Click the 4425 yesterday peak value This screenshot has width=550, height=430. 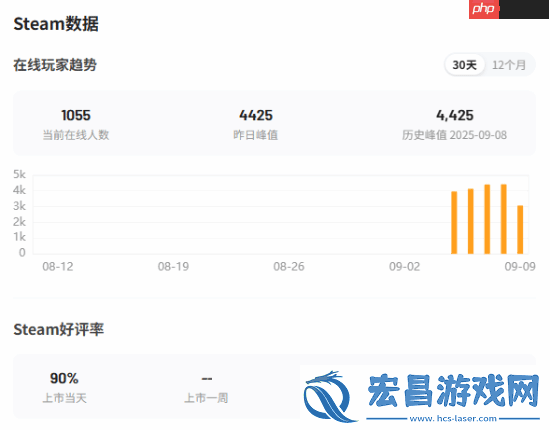(256, 115)
